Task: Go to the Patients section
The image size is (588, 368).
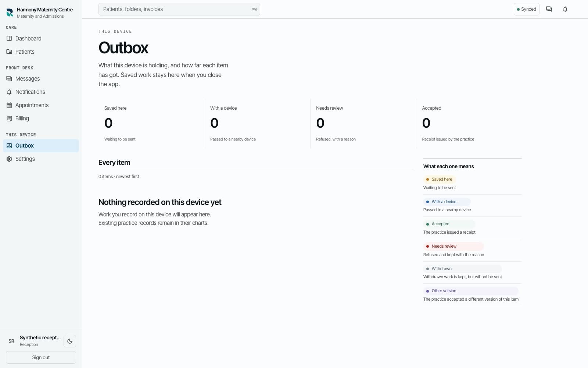Action: coord(41,52)
